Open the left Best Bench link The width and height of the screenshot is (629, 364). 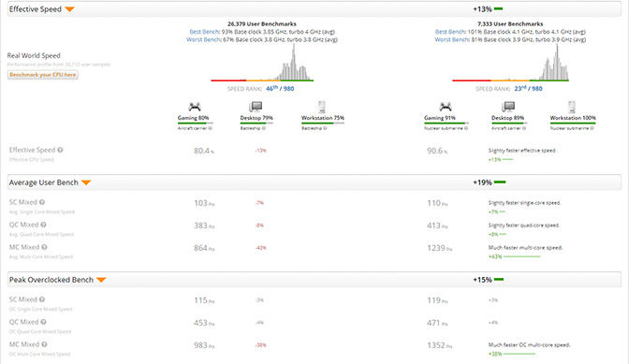pos(204,32)
